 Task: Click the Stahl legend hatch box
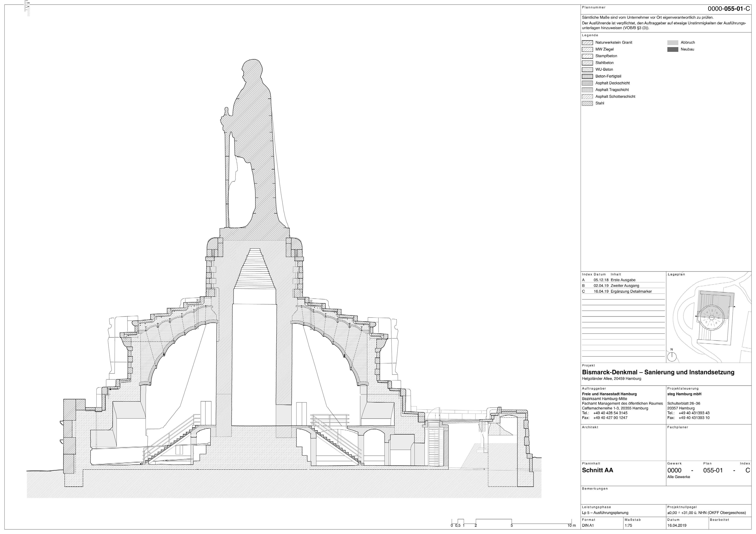(587, 103)
